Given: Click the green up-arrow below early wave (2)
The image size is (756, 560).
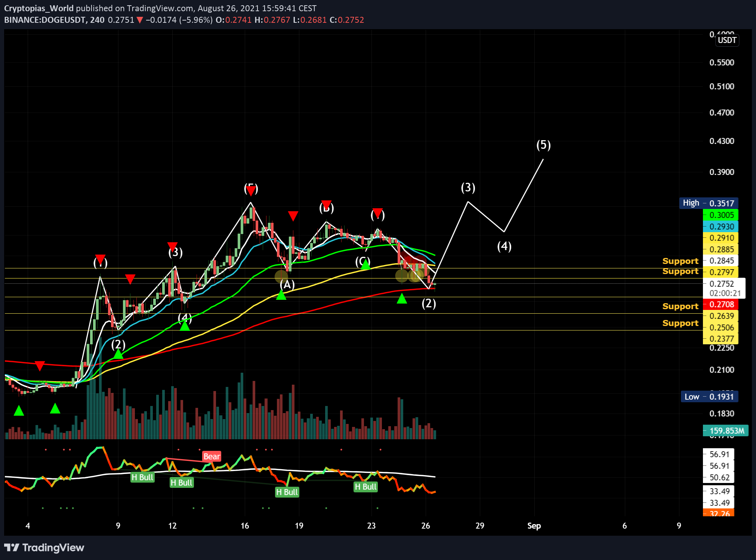Looking at the screenshot, I should coord(118,354).
